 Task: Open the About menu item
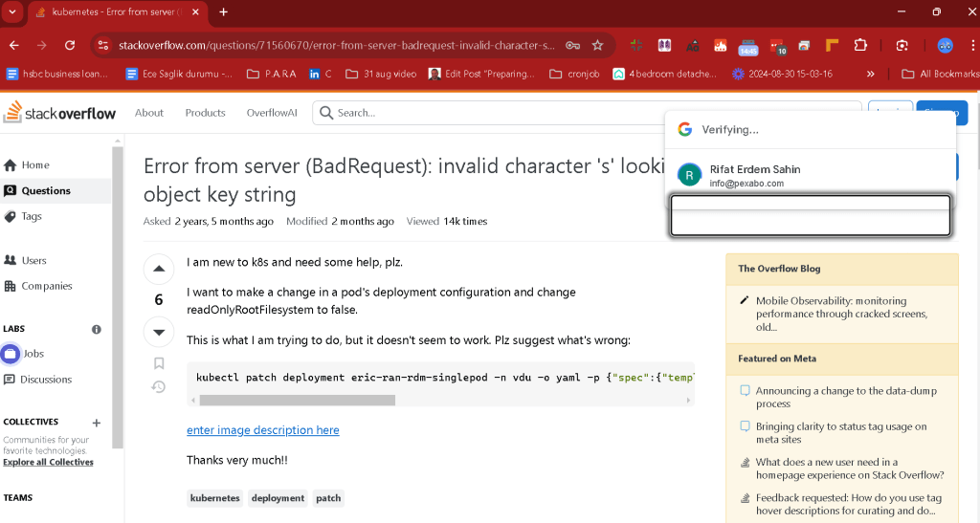(148, 113)
